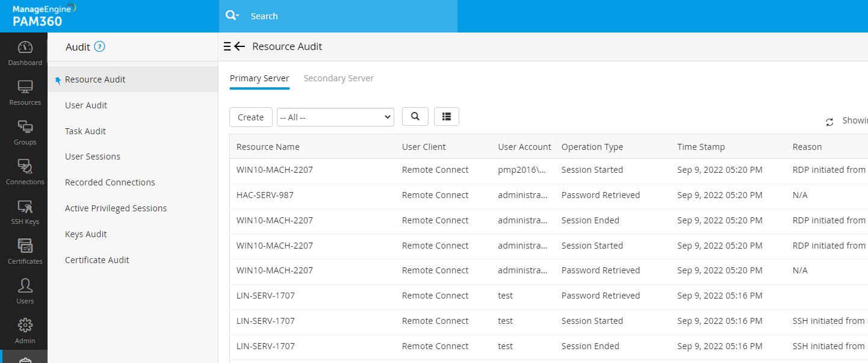Click the back arrow beside Resource Audit
Screen dimensions: 868x363
240,47
